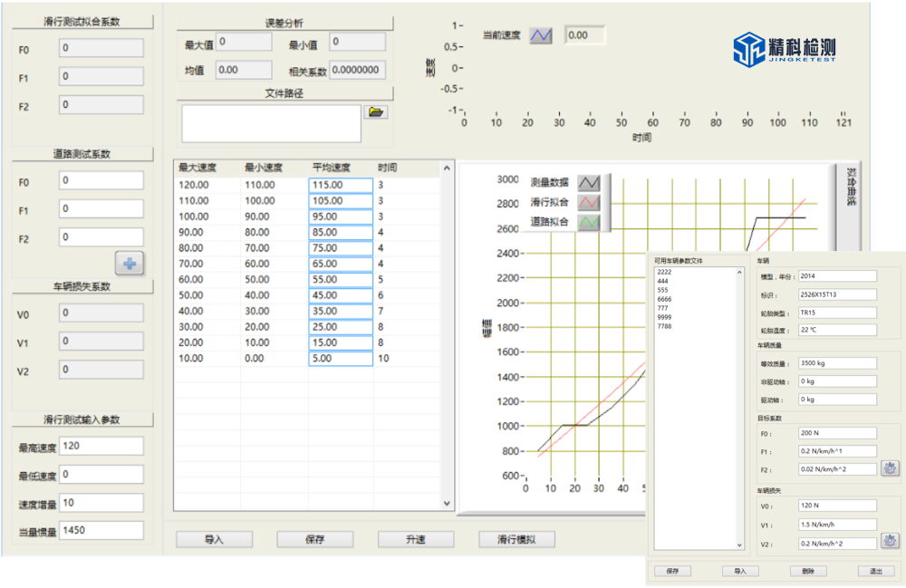Select file 6666 in vehicle parameter list
This screenshot has height=588, width=906.
(664, 299)
